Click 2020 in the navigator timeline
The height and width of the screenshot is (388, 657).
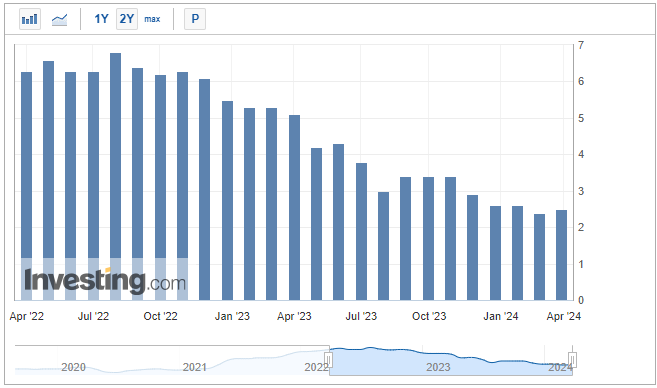(73, 367)
